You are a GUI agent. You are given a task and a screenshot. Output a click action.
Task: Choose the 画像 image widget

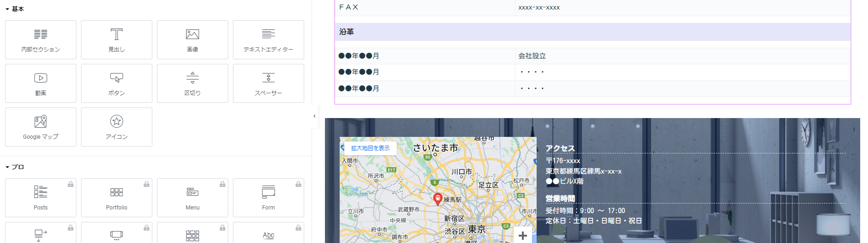pyautogui.click(x=192, y=40)
